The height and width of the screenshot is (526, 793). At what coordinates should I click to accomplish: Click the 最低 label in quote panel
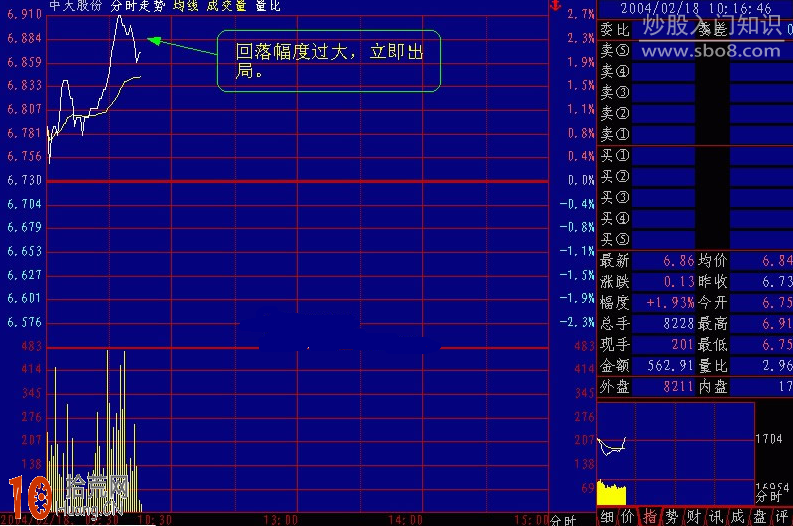(713, 345)
